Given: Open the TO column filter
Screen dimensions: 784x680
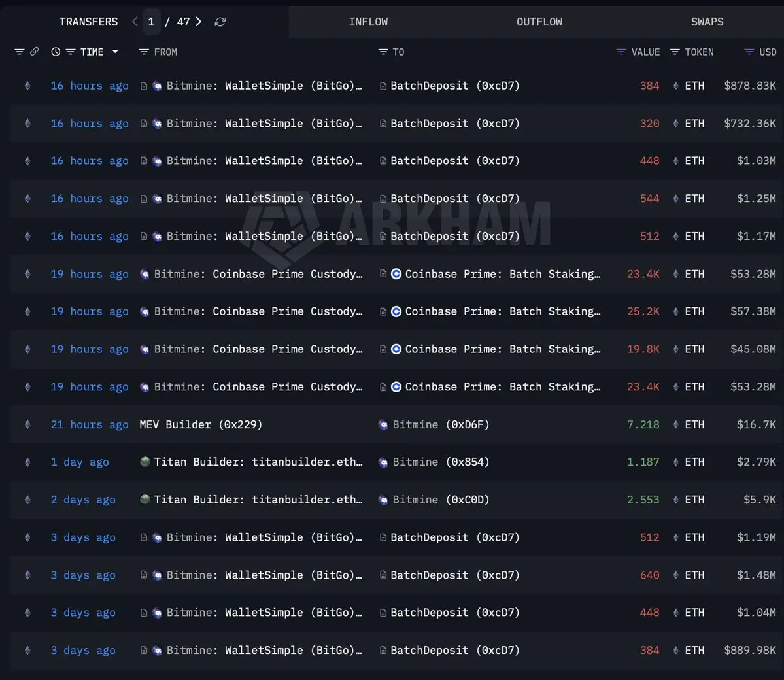Looking at the screenshot, I should (383, 52).
